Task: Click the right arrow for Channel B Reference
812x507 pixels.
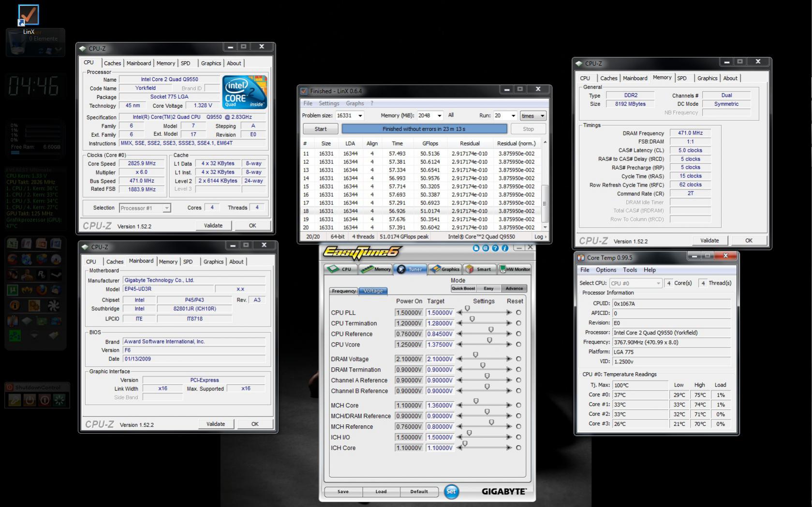Action: [509, 391]
